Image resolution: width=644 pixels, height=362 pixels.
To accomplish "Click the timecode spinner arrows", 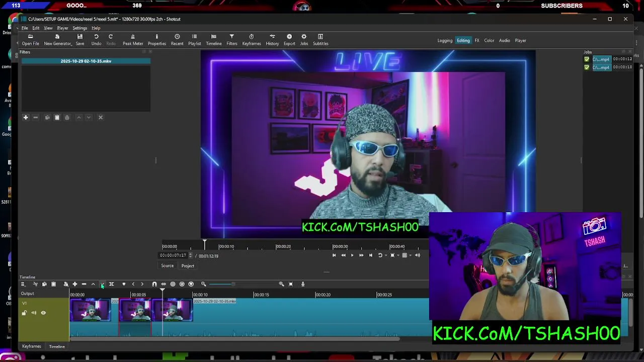I will [190, 255].
